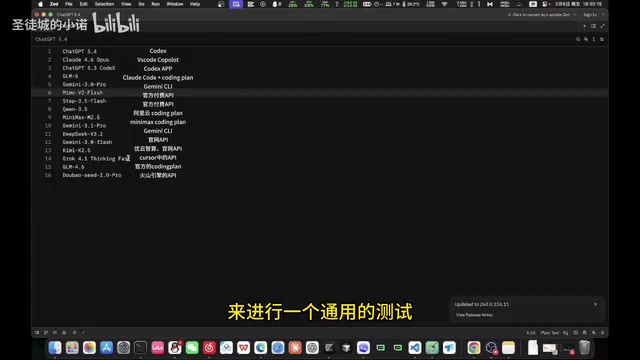This screenshot has height=360, width=640.
Task: Zoom the pane with the expand arrows icon
Action: pos(602,26)
